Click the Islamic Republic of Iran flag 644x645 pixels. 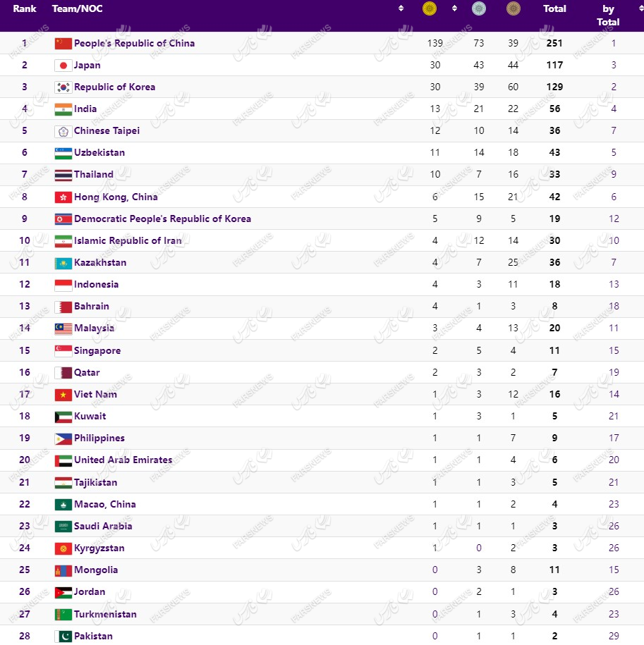click(x=63, y=240)
